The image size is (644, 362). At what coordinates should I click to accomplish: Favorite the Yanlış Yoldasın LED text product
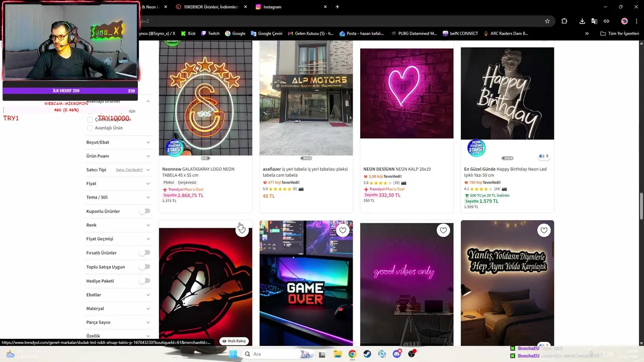coord(544,230)
